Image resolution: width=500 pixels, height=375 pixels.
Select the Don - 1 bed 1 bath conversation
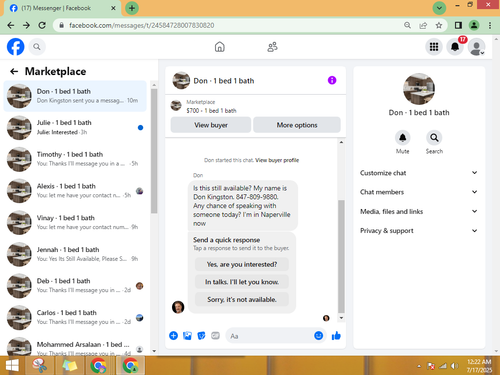(75, 96)
